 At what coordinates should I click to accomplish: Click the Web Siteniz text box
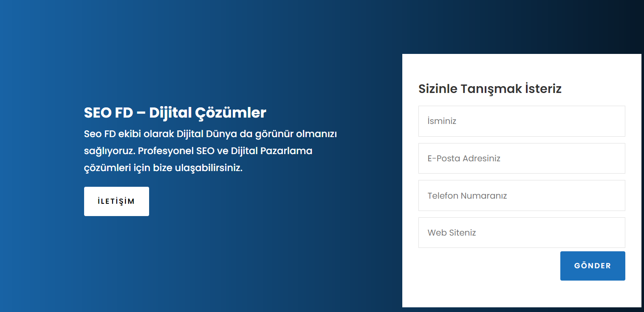[521, 233]
